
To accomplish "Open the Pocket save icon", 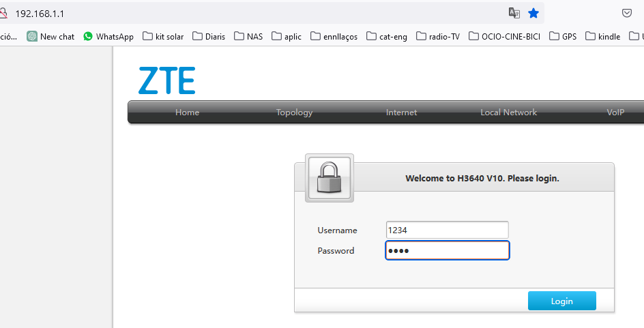I will (x=626, y=13).
